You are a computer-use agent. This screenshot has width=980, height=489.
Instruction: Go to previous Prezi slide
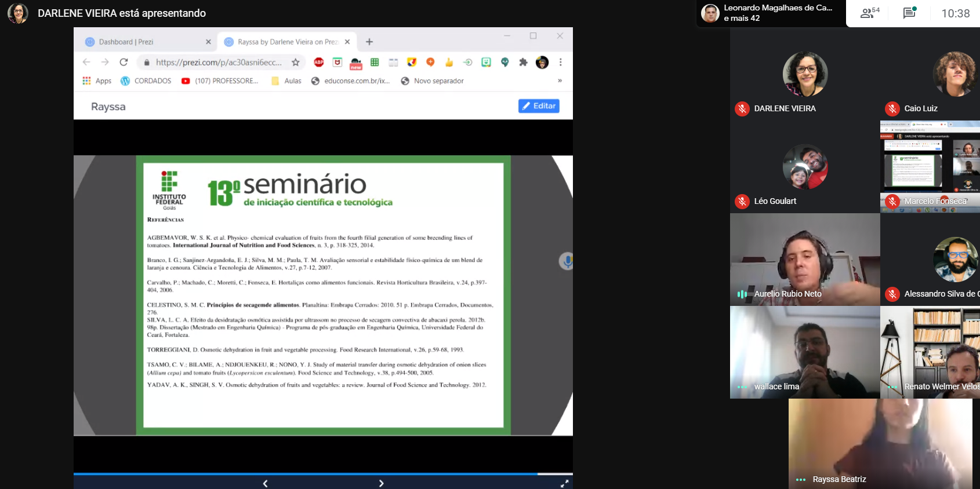tap(265, 483)
